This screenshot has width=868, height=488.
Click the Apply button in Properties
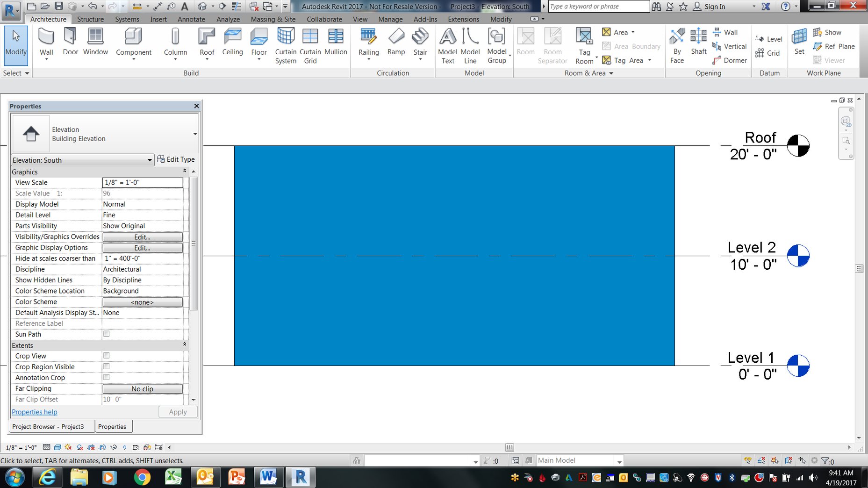point(177,412)
